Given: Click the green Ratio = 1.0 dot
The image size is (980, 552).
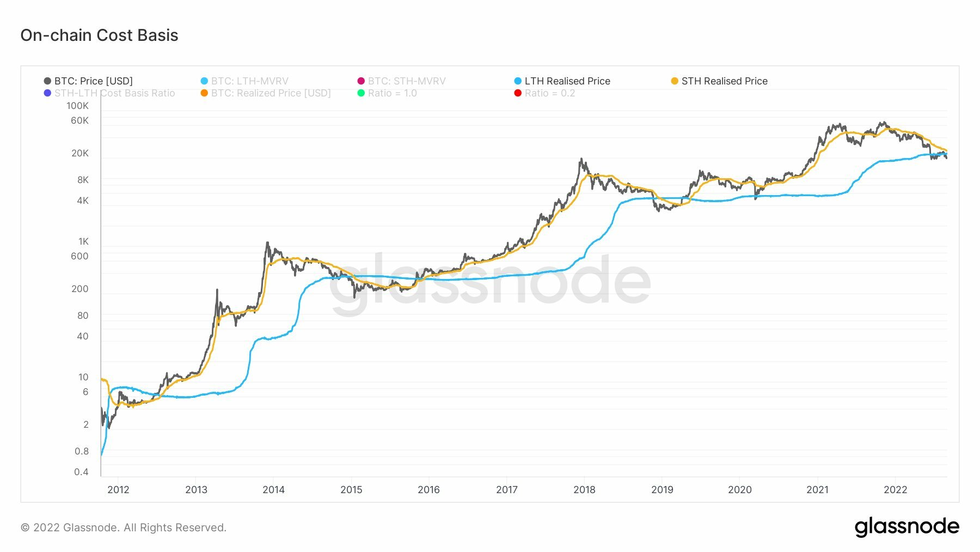Looking at the screenshot, I should tap(361, 93).
